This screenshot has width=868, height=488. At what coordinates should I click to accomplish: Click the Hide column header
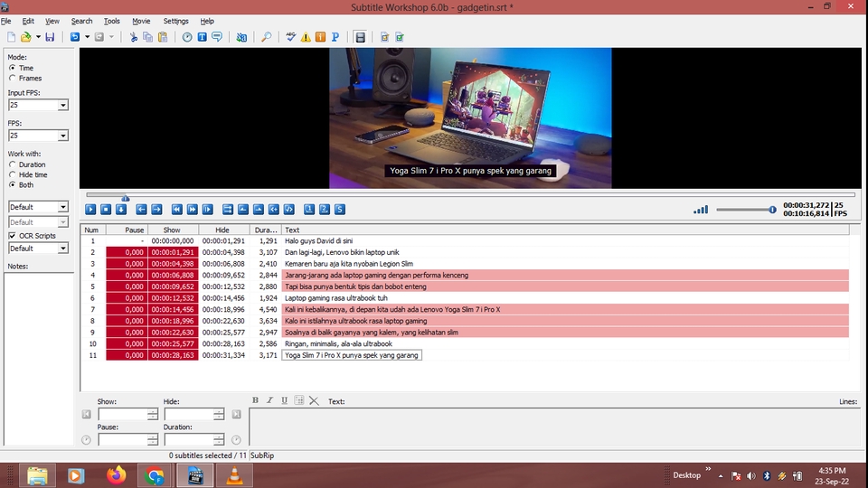(222, 230)
